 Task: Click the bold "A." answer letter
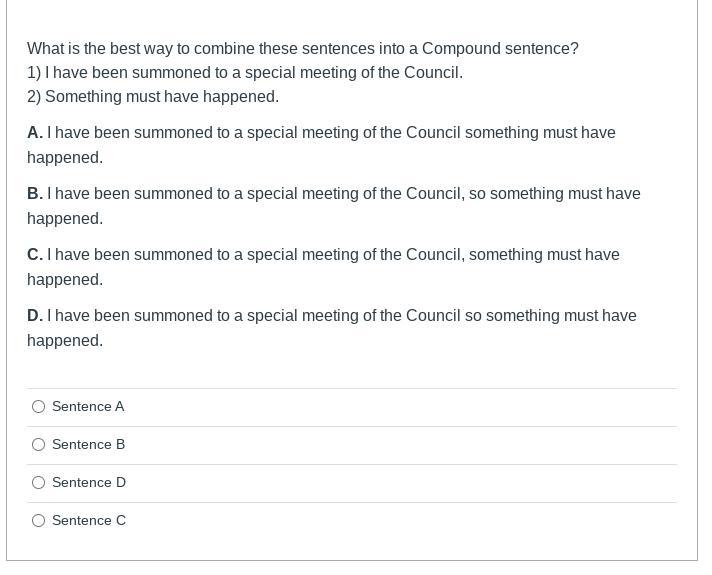[x=35, y=132]
